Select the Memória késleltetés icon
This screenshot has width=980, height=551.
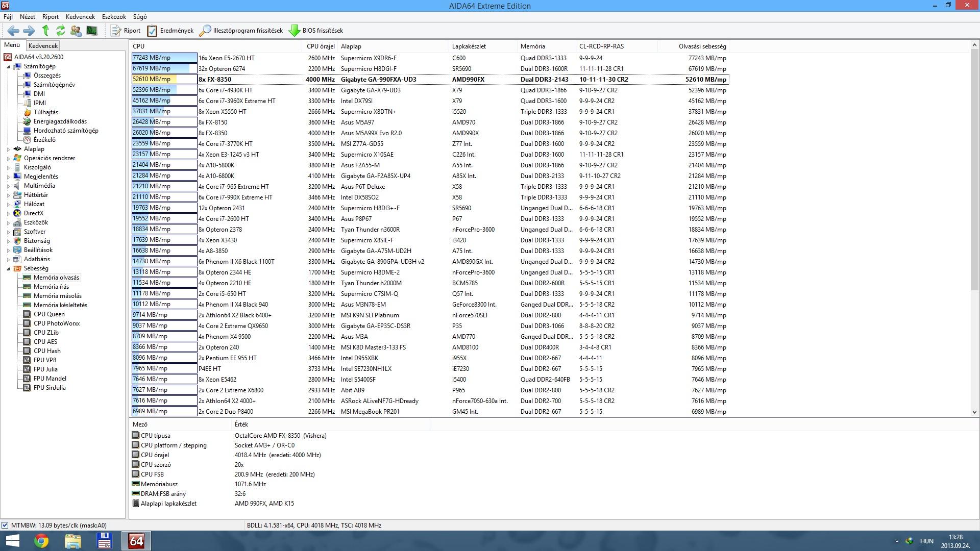27,305
